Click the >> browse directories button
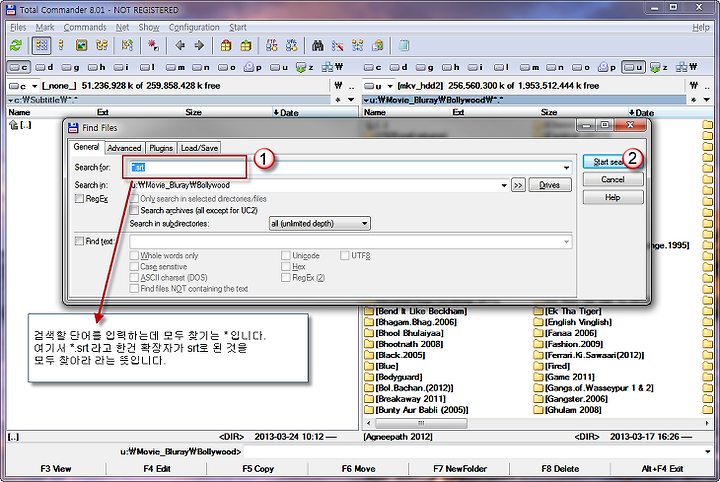This screenshot has height=482, width=720. pyautogui.click(x=518, y=185)
